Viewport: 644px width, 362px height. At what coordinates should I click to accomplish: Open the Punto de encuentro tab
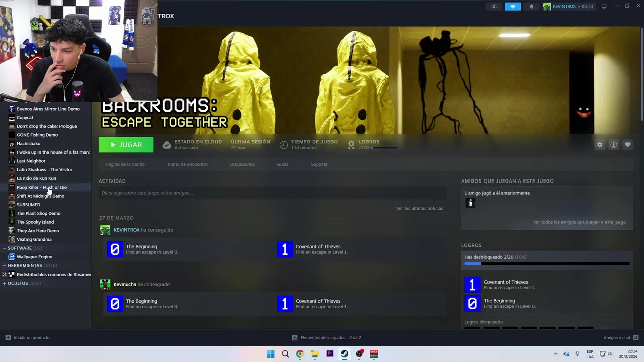188,164
